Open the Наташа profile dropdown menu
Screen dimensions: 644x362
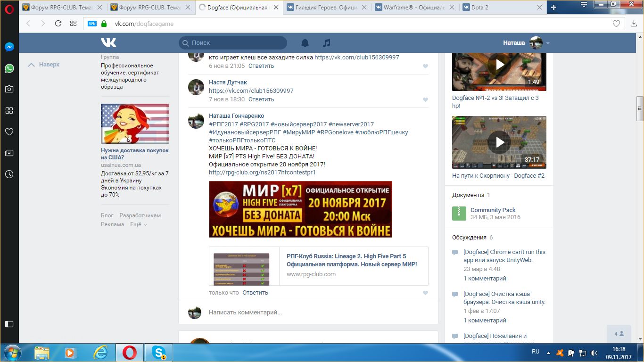click(x=547, y=43)
